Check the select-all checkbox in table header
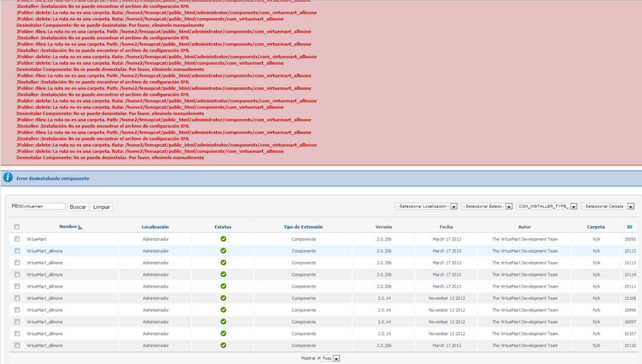The width and height of the screenshot is (642, 364). click(x=17, y=227)
